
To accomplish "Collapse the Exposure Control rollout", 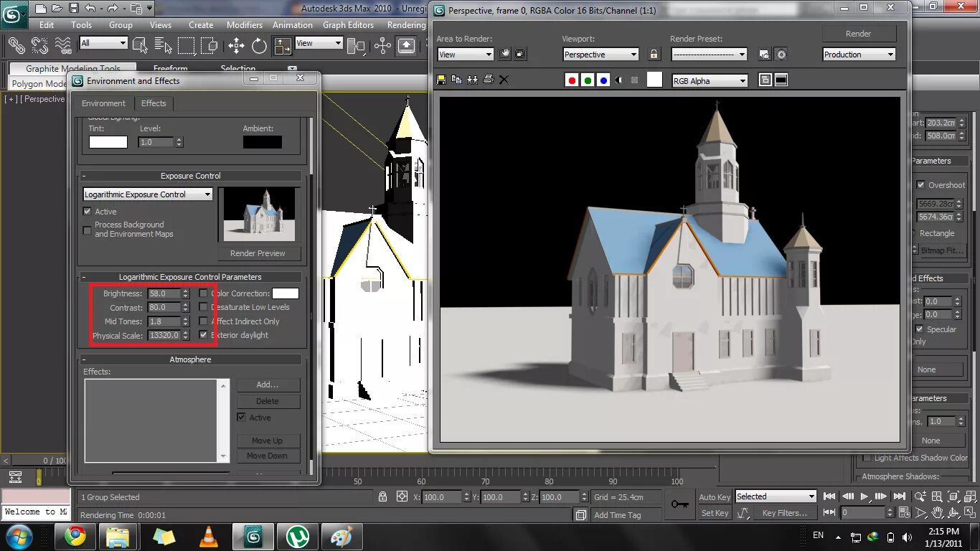I will [190, 176].
